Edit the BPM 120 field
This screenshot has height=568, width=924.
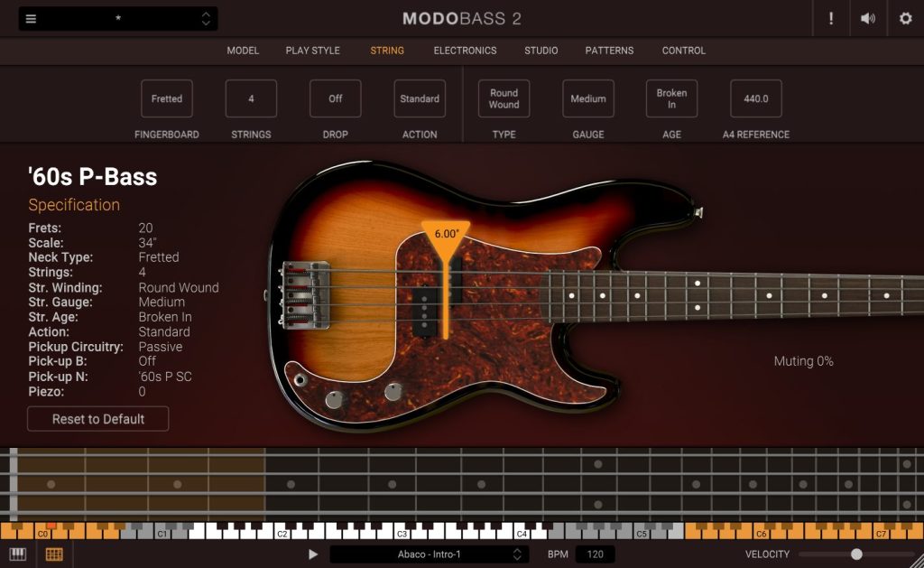(x=596, y=554)
